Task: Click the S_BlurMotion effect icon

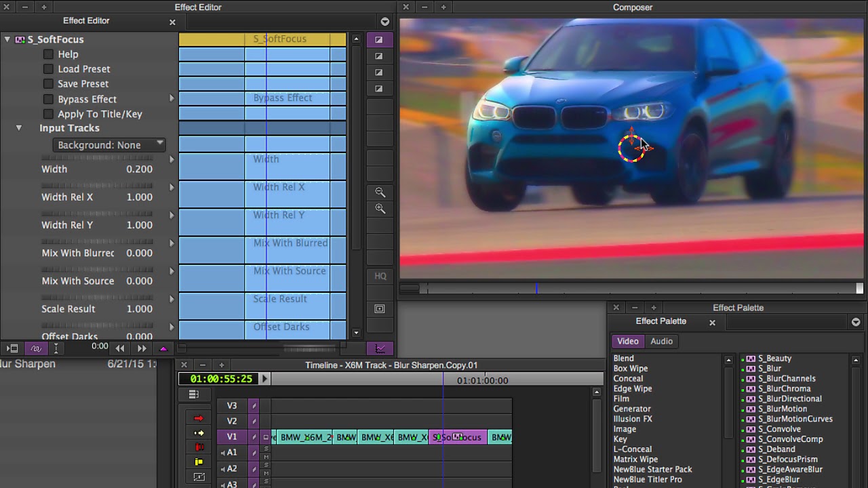Action: [x=751, y=409]
